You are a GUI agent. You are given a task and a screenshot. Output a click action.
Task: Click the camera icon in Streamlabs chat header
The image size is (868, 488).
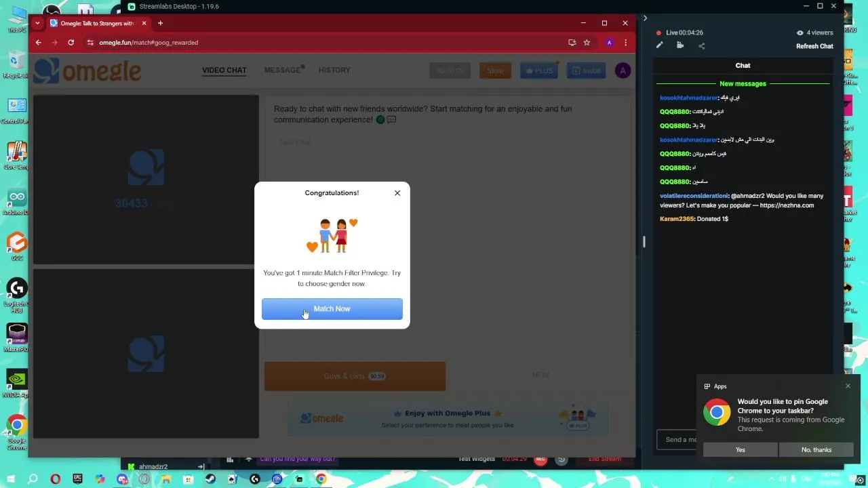coord(680,45)
